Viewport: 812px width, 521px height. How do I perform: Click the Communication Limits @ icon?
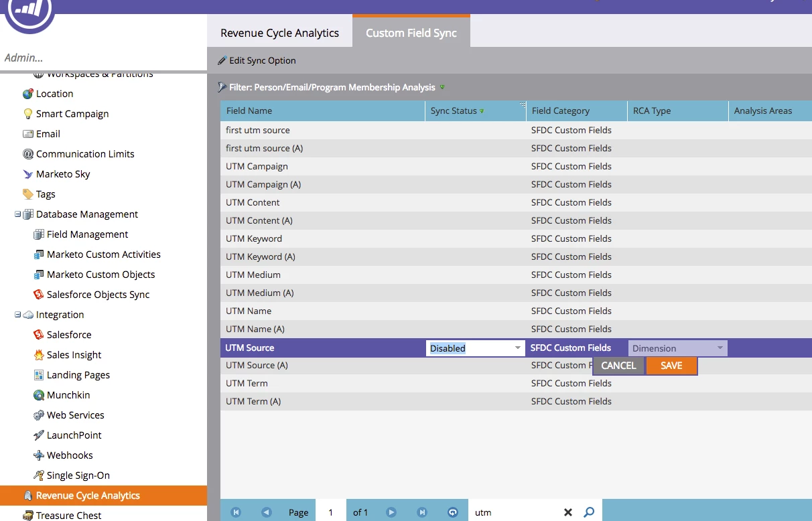[x=27, y=154]
